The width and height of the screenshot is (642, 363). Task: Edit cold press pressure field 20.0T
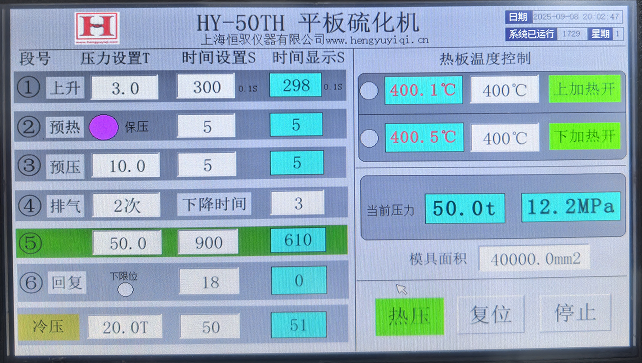125,327
